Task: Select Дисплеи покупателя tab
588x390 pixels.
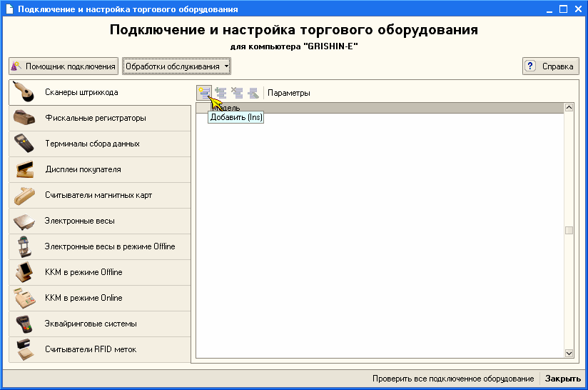Action: (100, 170)
